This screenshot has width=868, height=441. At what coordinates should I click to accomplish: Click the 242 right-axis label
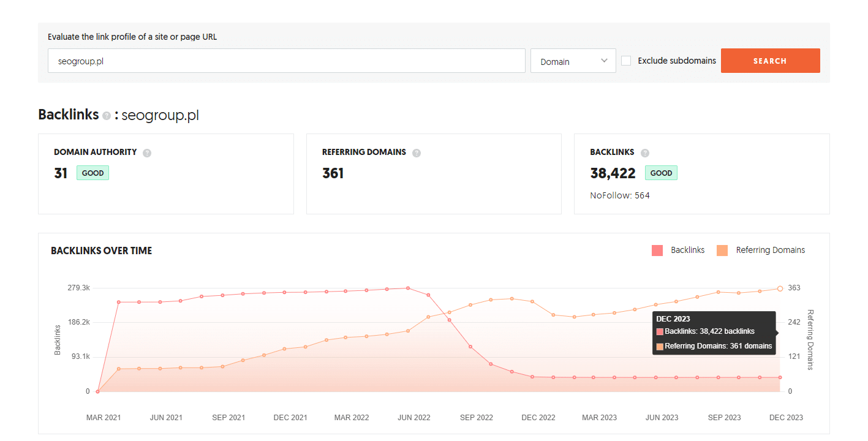click(x=794, y=322)
